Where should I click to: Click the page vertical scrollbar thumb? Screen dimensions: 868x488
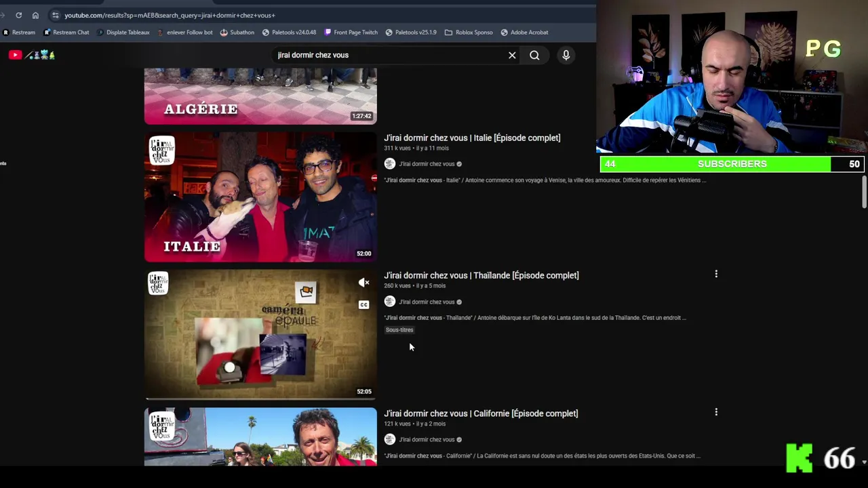coord(864,192)
